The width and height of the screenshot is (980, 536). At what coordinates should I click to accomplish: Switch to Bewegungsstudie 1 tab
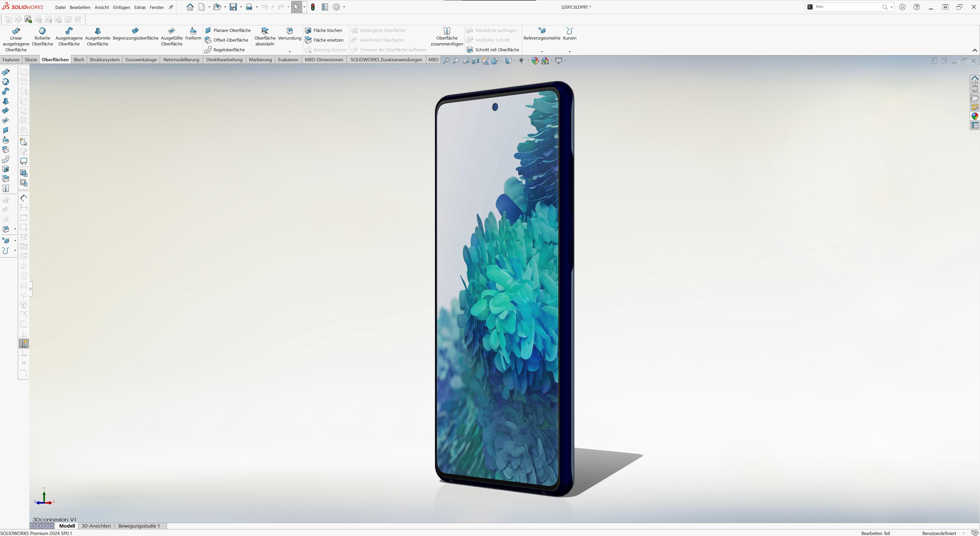point(139,526)
